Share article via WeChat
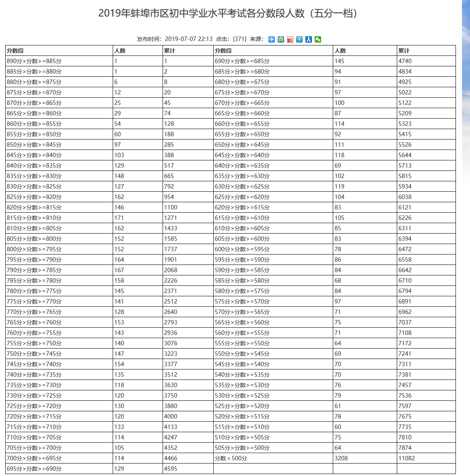The height and width of the screenshot is (476, 470). point(317,39)
